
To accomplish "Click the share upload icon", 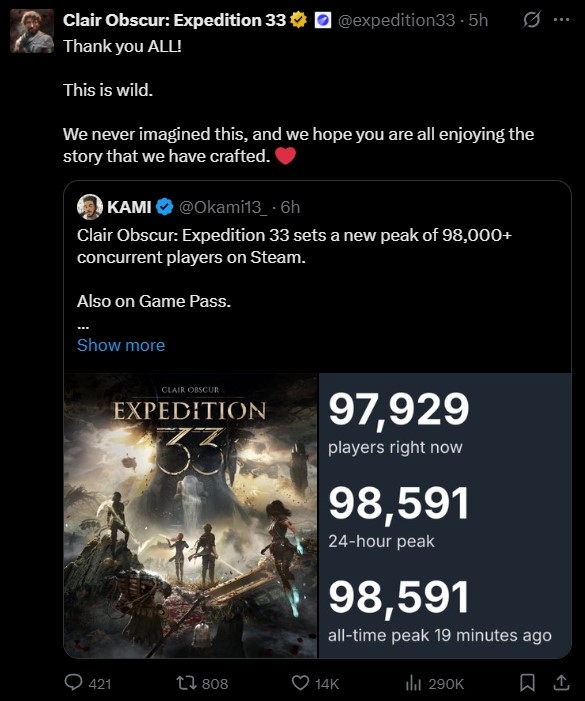I will [x=561, y=682].
